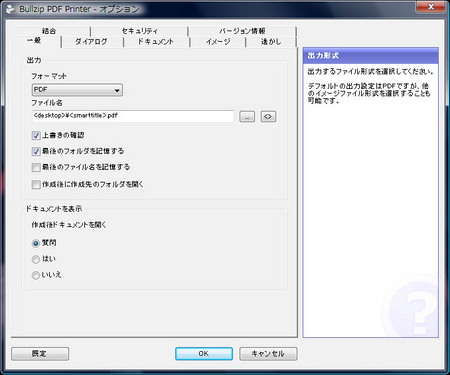Click the 既定 button
The image size is (450, 375).
(40, 354)
